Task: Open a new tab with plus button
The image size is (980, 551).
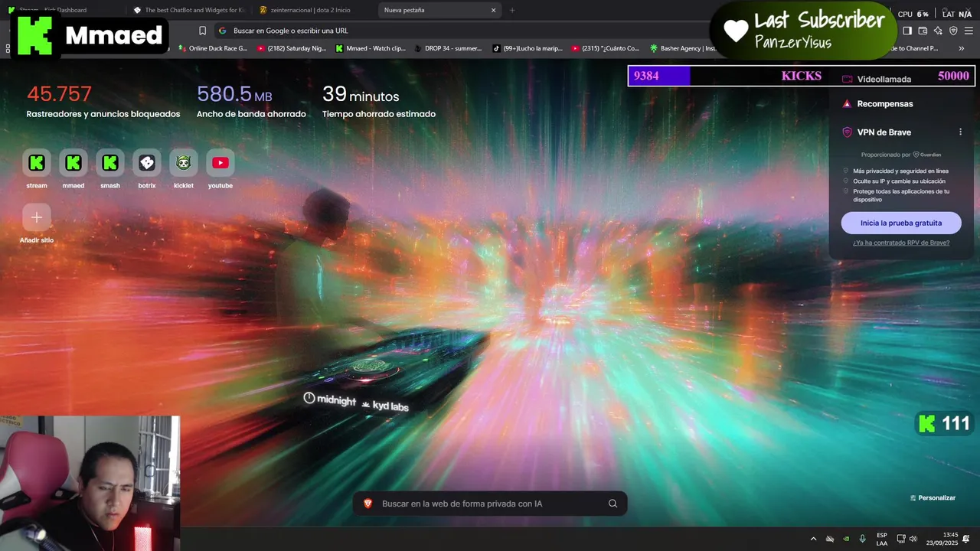Action: pos(512,10)
